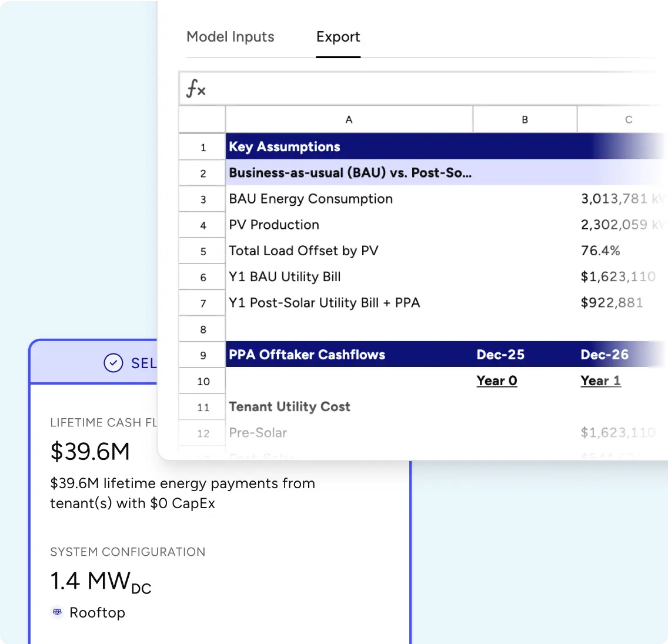Viewport: 668px width, 644px height.
Task: Click inside the formula input field
Action: tap(412, 89)
